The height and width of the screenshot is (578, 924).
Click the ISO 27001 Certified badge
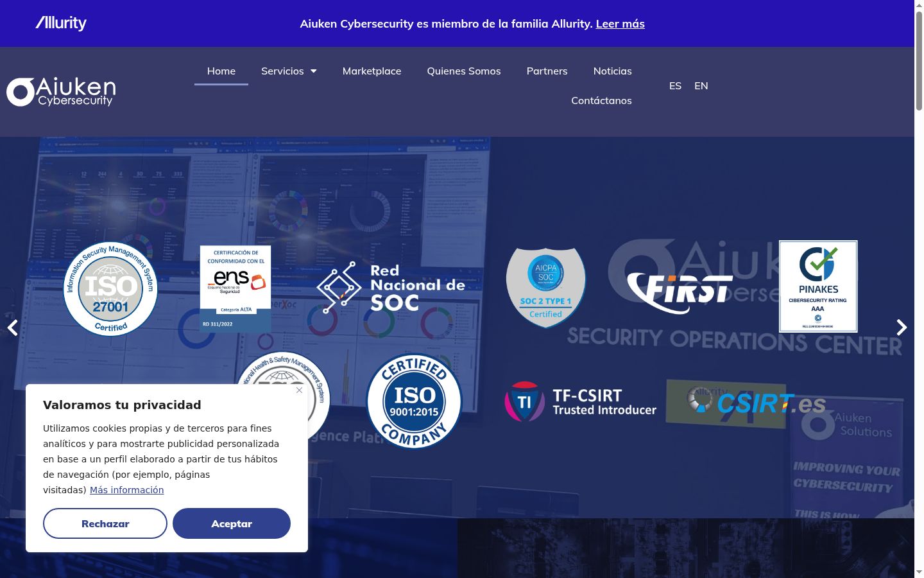(110, 288)
